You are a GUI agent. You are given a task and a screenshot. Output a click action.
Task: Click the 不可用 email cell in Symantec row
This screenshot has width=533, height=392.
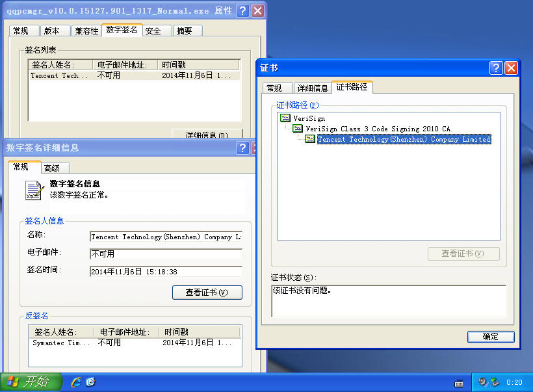pos(109,343)
